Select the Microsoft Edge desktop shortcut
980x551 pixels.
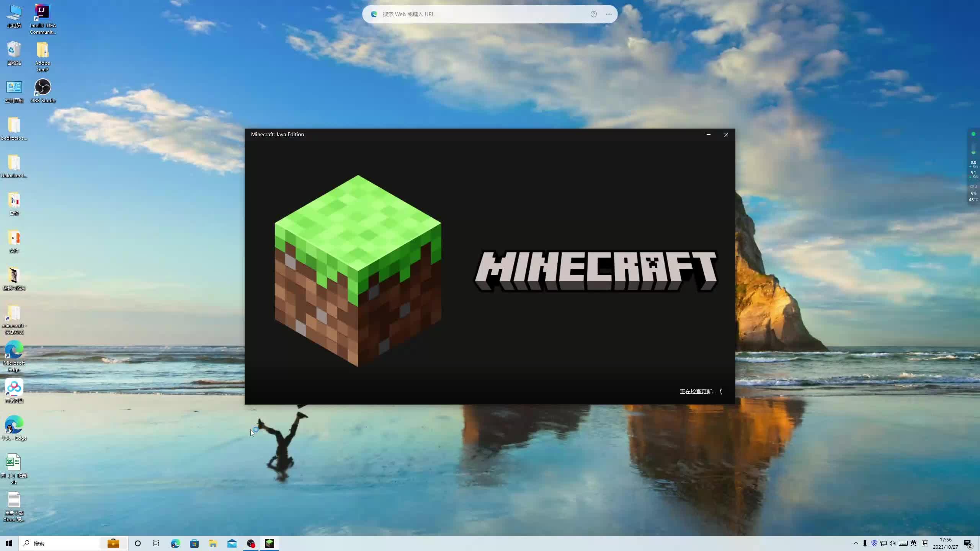pyautogui.click(x=14, y=357)
